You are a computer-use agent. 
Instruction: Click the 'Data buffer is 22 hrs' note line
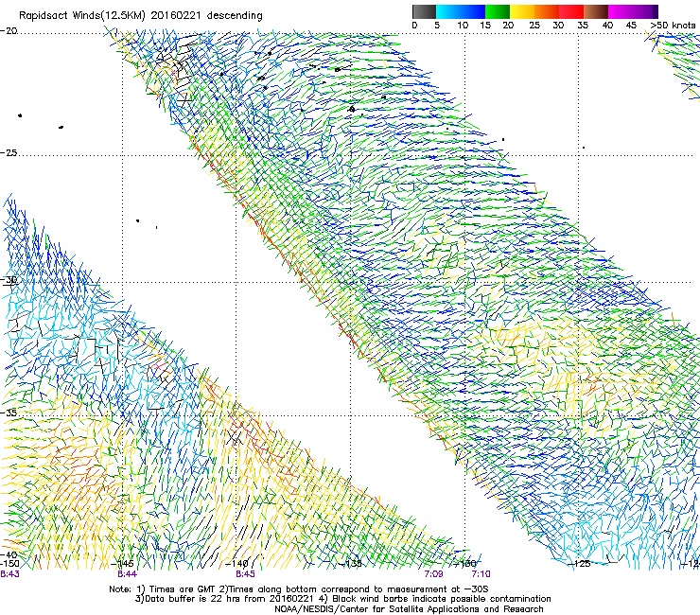coord(342,599)
